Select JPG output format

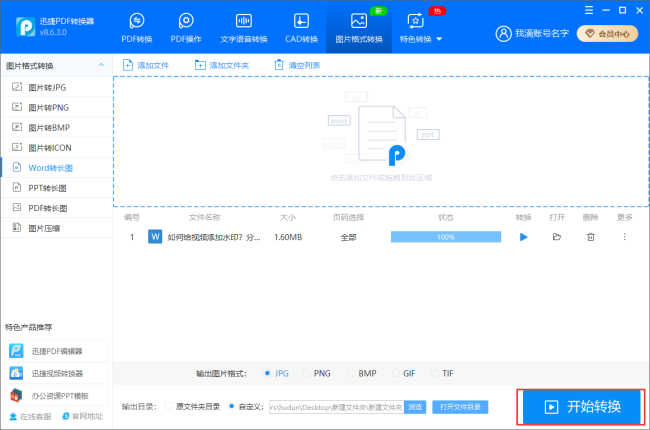276,373
